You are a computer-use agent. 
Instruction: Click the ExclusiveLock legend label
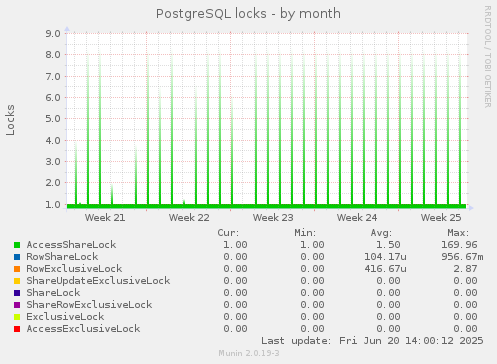pos(65,317)
